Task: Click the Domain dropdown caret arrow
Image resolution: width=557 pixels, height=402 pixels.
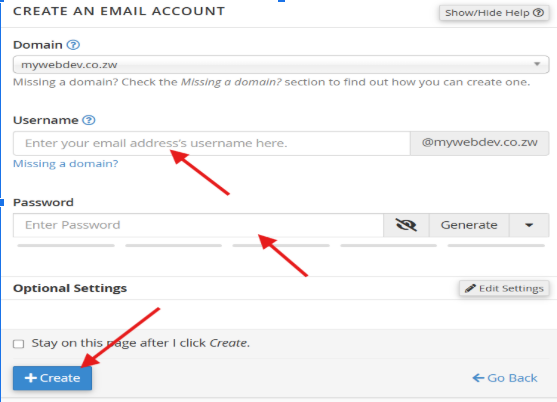Action: 537,64
